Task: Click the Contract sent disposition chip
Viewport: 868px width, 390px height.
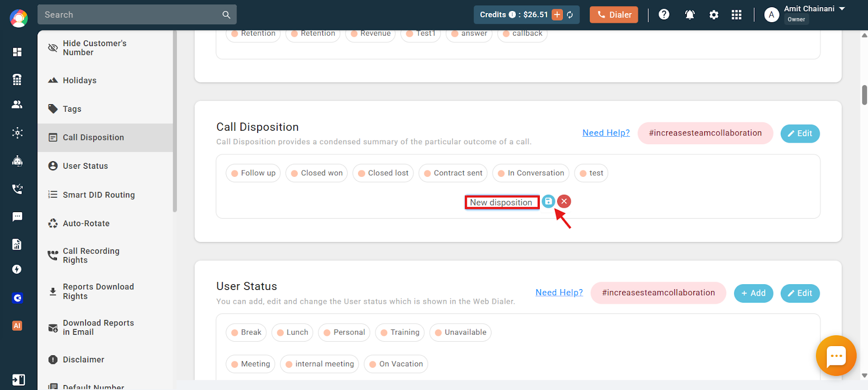Action: tap(453, 173)
